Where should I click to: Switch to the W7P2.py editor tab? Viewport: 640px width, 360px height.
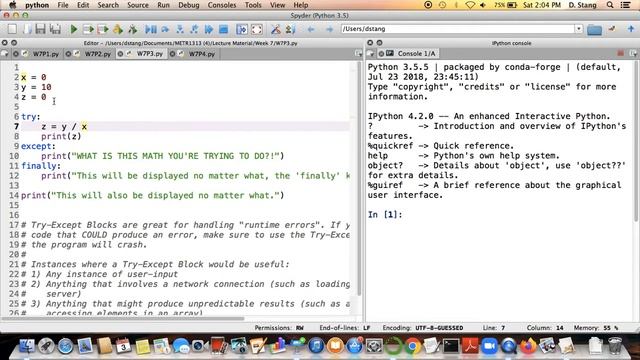tap(98, 53)
